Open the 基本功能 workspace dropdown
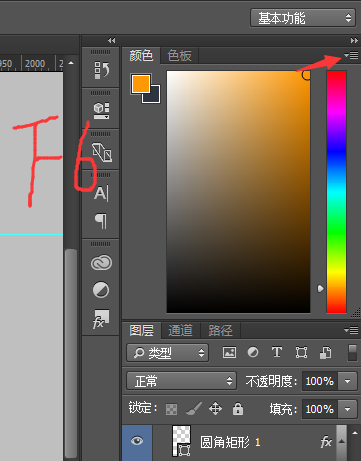This screenshot has width=361, height=461. [x=303, y=18]
